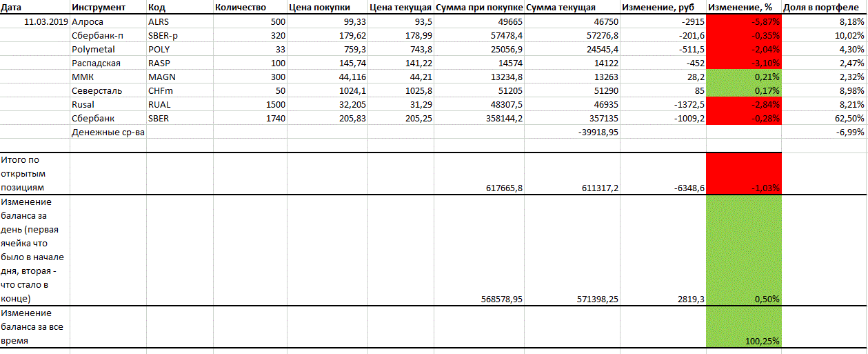This screenshot has width=868, height=354.
Task: Select total percent change -1,03%
Action: pos(744,173)
